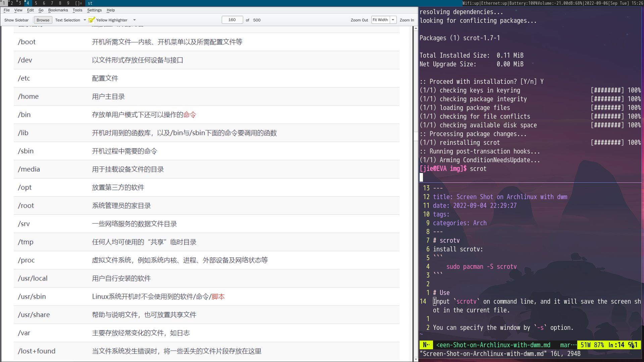644x362 pixels.
Task: Click the Yellow Highlighter pen icon
Action: coord(92,20)
